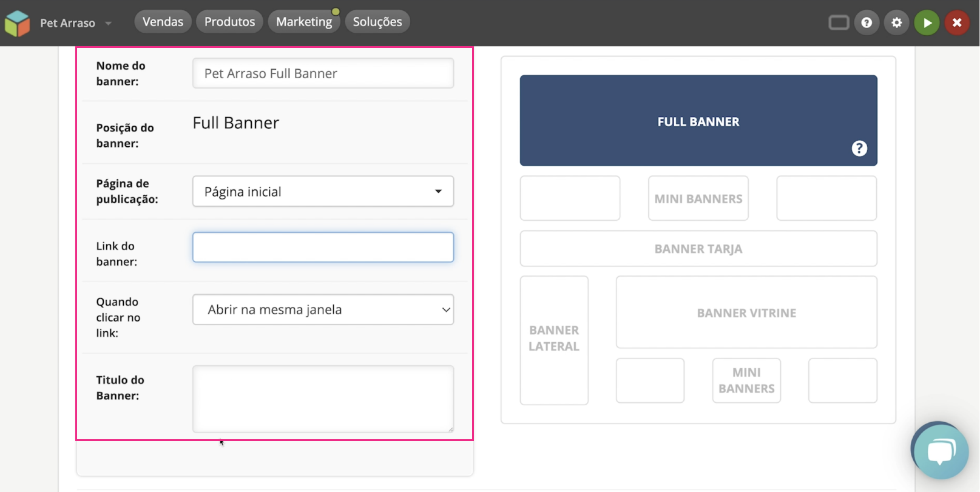
Task: Open the Página de publicação dropdown
Action: pyautogui.click(x=323, y=192)
